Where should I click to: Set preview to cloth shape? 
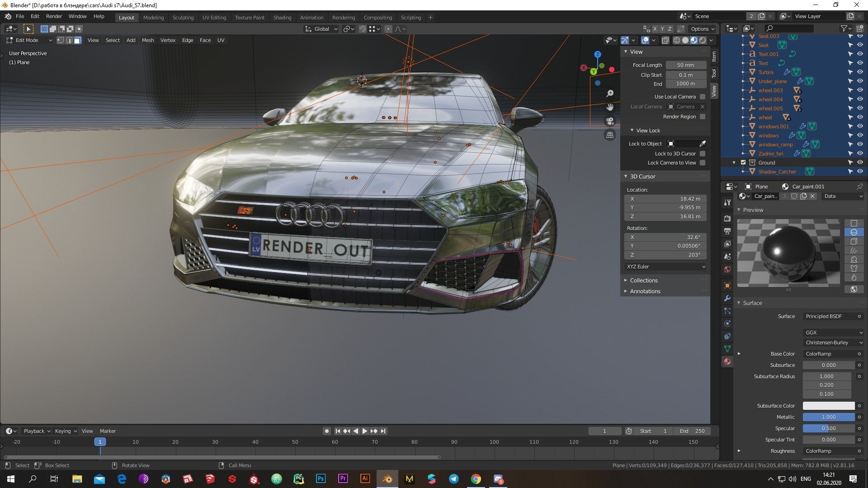pos(854,268)
